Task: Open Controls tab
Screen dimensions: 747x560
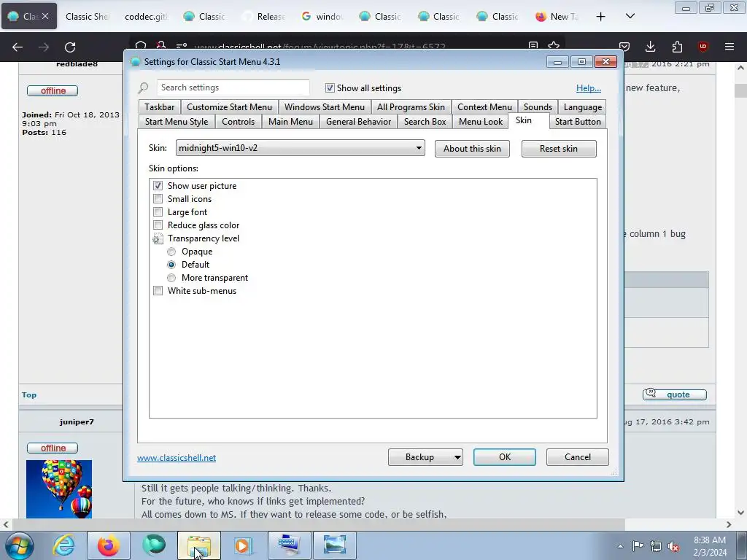Action: (x=239, y=122)
